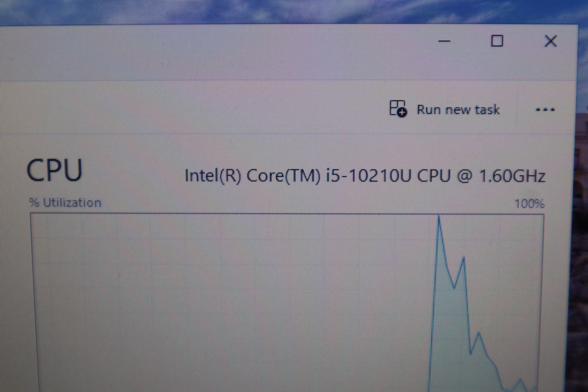Click the Run new task button
Image resolution: width=588 pixels, height=392 pixels.
click(x=445, y=109)
